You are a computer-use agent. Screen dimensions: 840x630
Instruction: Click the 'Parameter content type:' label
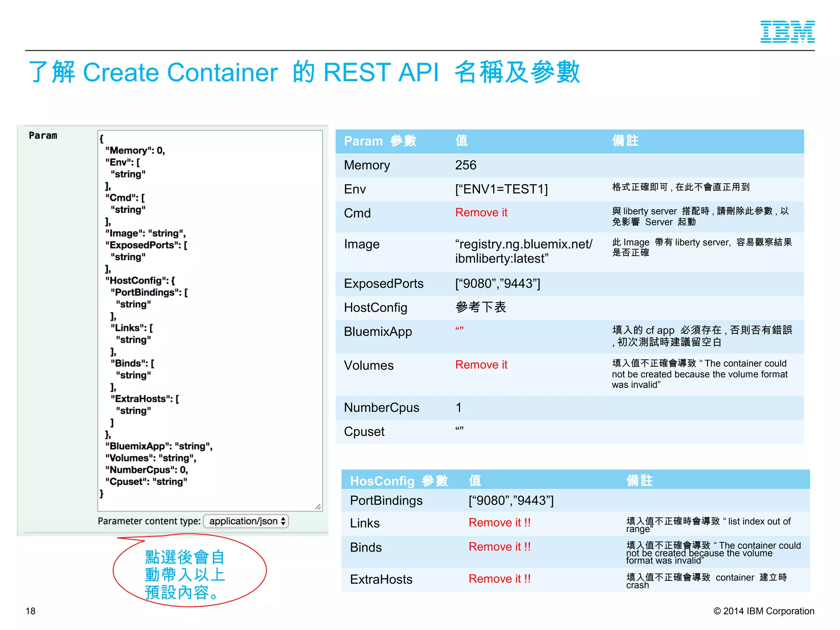(149, 521)
